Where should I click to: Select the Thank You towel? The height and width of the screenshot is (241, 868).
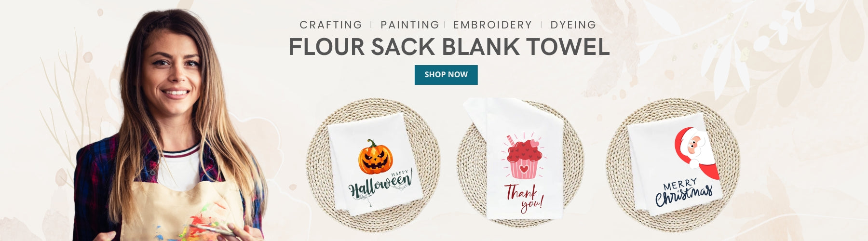point(522,159)
